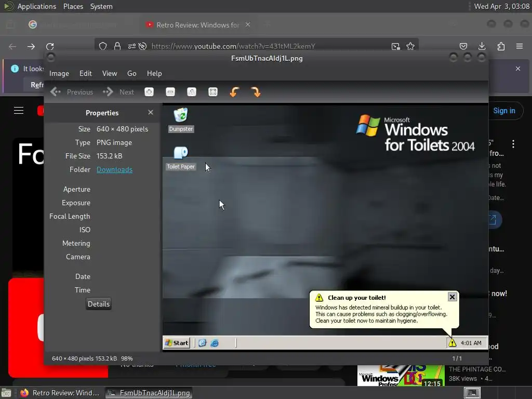Viewport: 532px width, 399px height.
Task: Switch to Retro Review: Windows for tab
Action: point(197,25)
